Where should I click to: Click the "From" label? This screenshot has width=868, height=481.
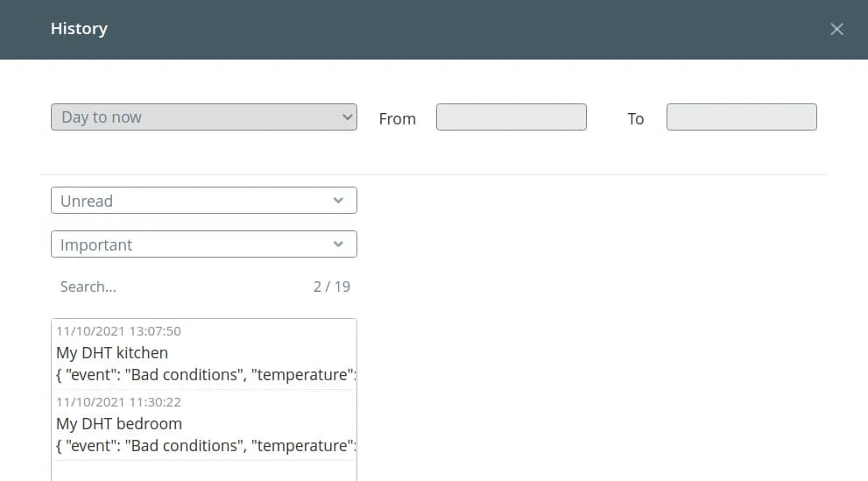coord(397,119)
